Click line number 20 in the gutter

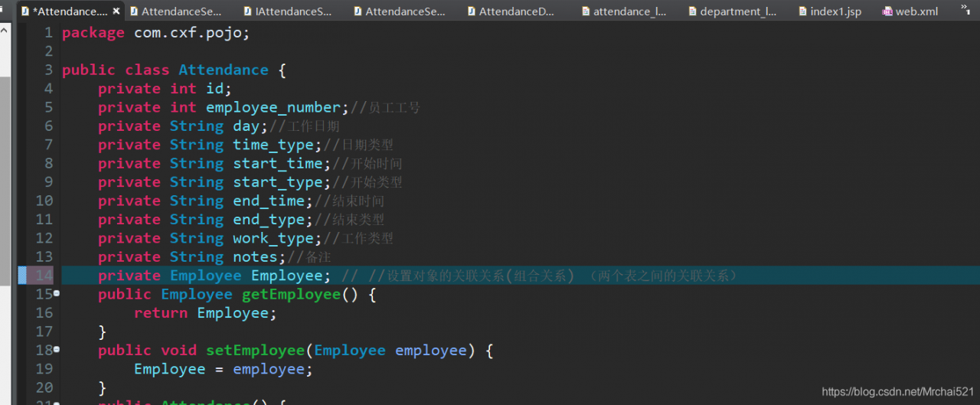tap(44, 387)
